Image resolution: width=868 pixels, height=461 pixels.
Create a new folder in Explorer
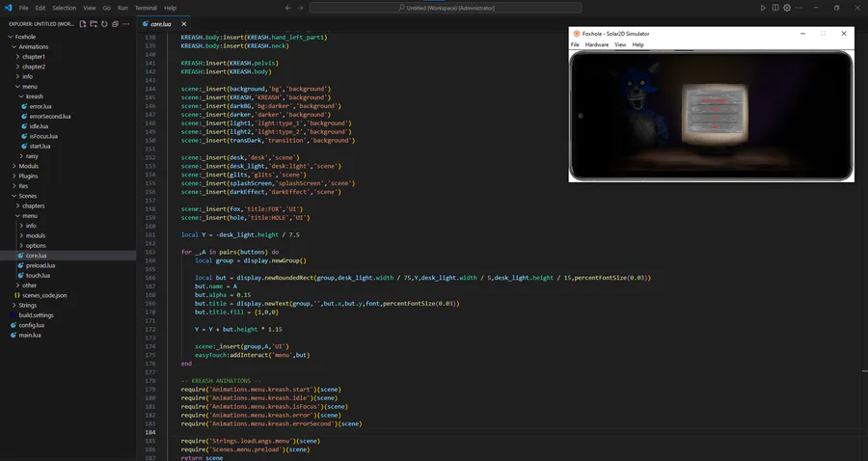pyautogui.click(x=94, y=24)
